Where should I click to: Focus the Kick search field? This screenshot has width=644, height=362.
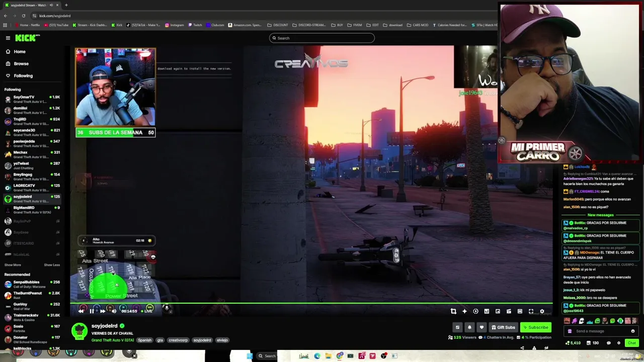pos(322,38)
